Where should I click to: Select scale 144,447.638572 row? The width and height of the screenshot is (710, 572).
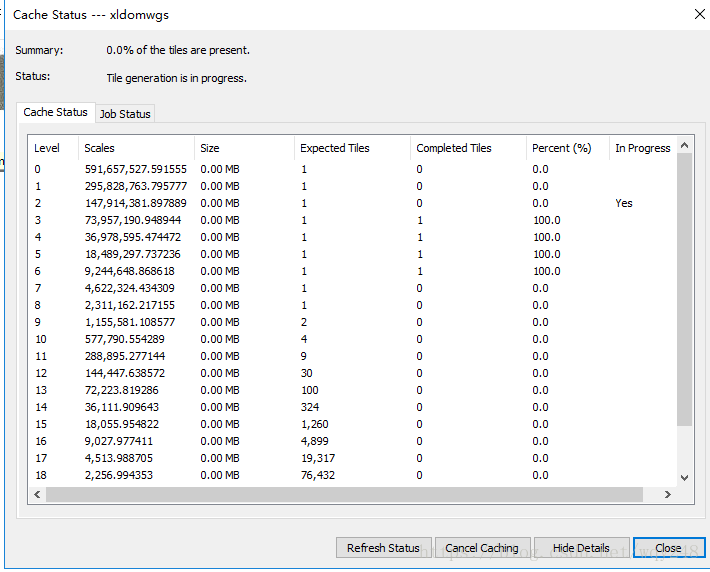352,373
